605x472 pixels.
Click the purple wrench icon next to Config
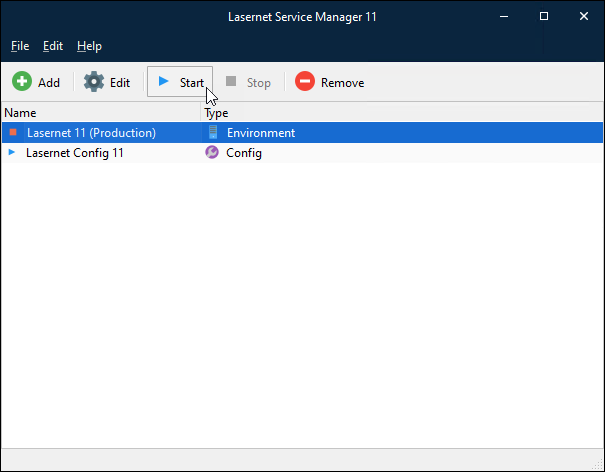click(x=211, y=152)
